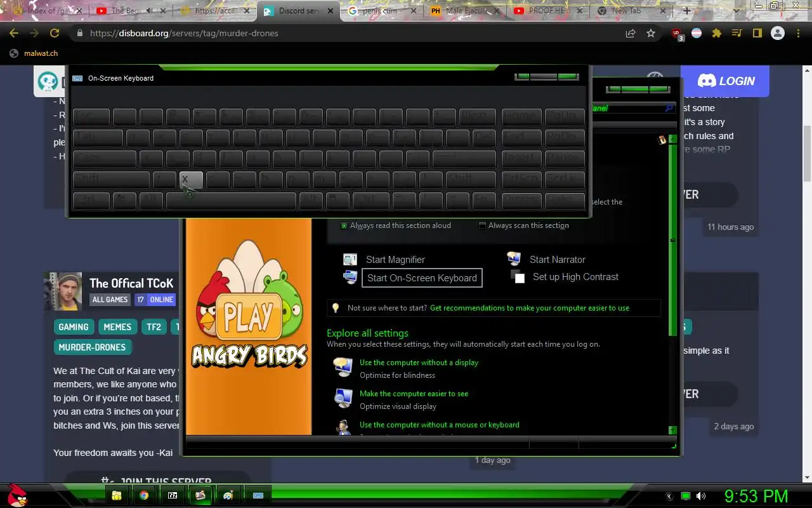Screen dimensions: 812x508
Task: Click the Home key on On-Screen Keyboard
Action: (521, 117)
